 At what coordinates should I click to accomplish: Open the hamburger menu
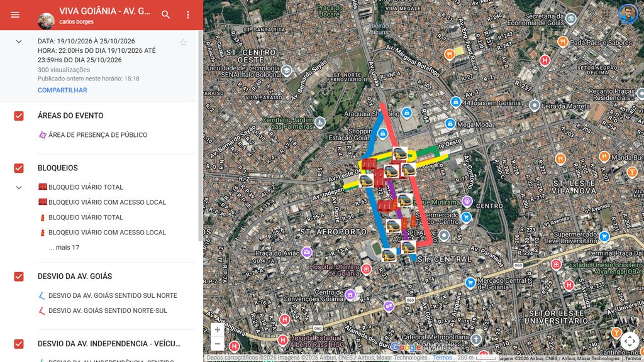click(15, 15)
